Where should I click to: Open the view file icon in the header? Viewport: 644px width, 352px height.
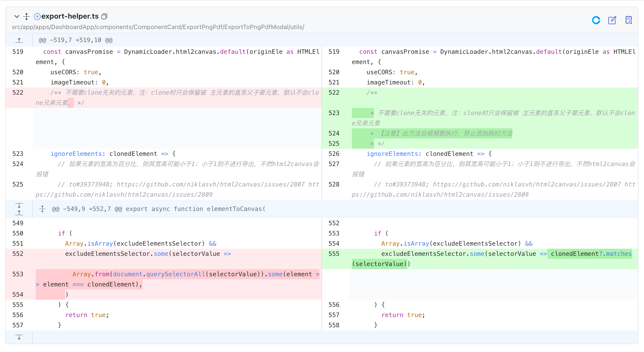[629, 20]
